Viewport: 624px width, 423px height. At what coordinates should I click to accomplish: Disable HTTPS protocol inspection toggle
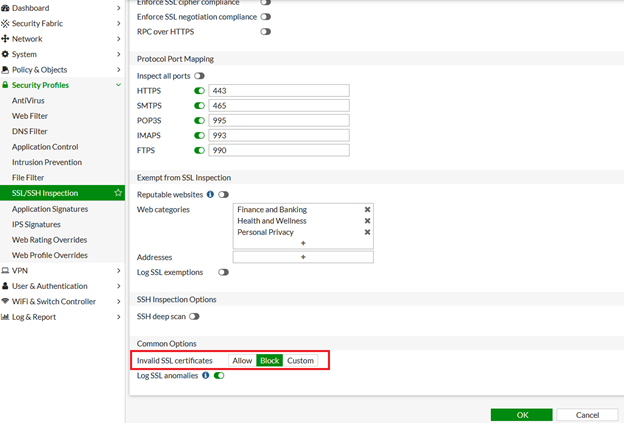pyautogui.click(x=199, y=91)
